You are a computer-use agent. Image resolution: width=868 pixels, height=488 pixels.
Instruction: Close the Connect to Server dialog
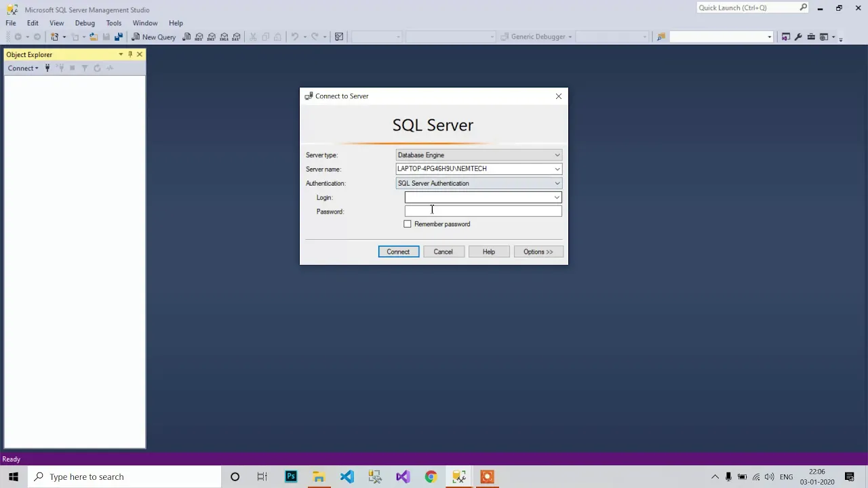pos(559,96)
